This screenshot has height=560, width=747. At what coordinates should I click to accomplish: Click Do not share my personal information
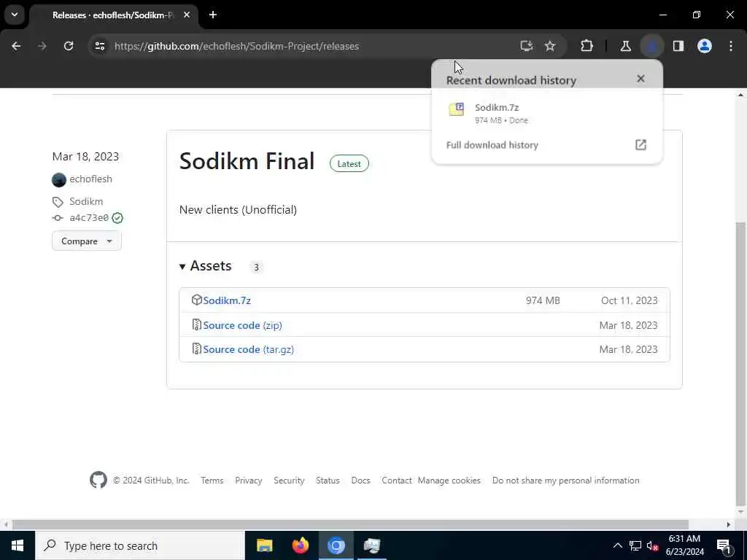click(565, 481)
